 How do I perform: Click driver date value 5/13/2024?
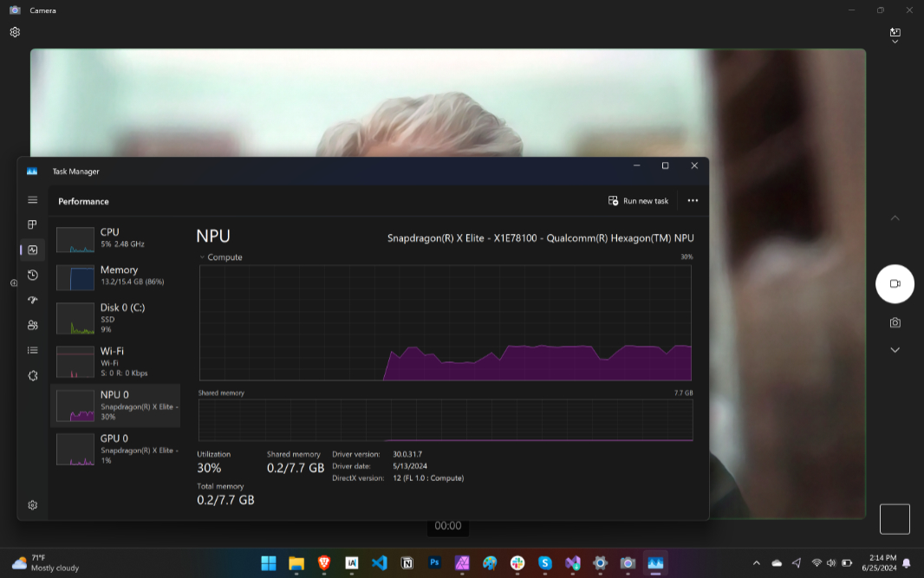click(409, 466)
